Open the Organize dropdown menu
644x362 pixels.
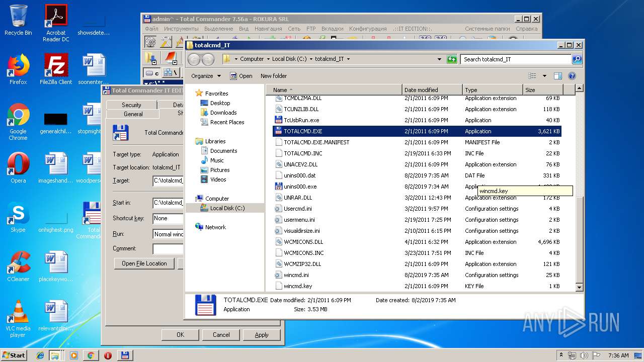tap(206, 76)
